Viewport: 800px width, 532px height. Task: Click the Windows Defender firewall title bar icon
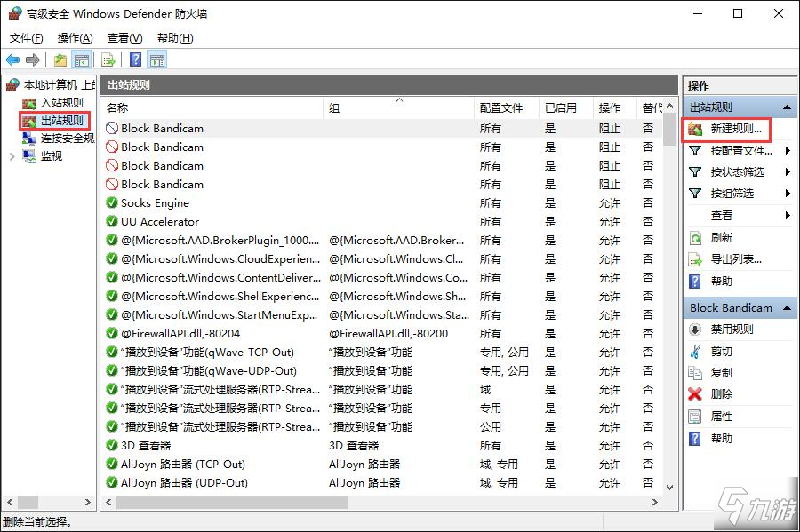click(x=15, y=13)
